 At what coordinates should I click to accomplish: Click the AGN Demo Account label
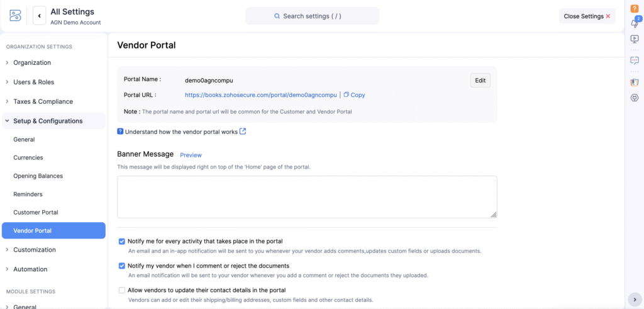click(x=75, y=23)
